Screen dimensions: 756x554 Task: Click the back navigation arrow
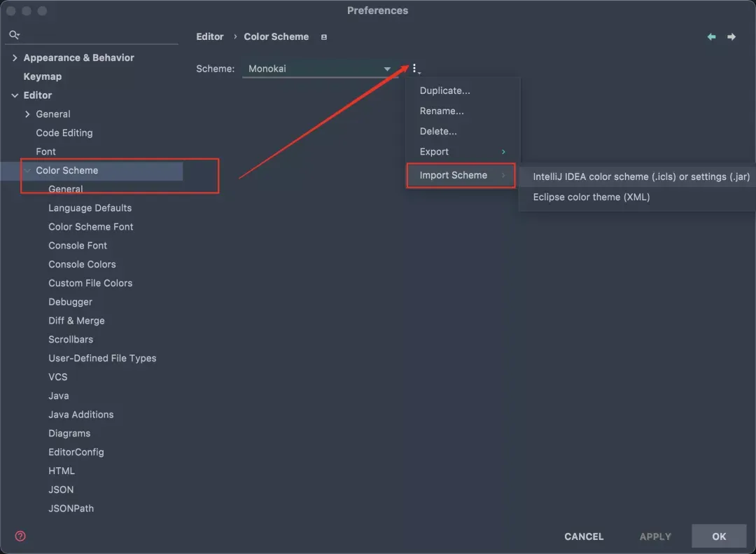pyautogui.click(x=711, y=36)
